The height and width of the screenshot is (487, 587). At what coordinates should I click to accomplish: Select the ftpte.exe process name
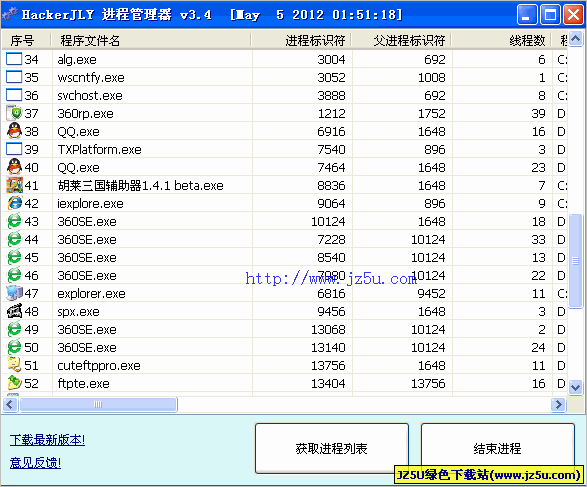[83, 383]
